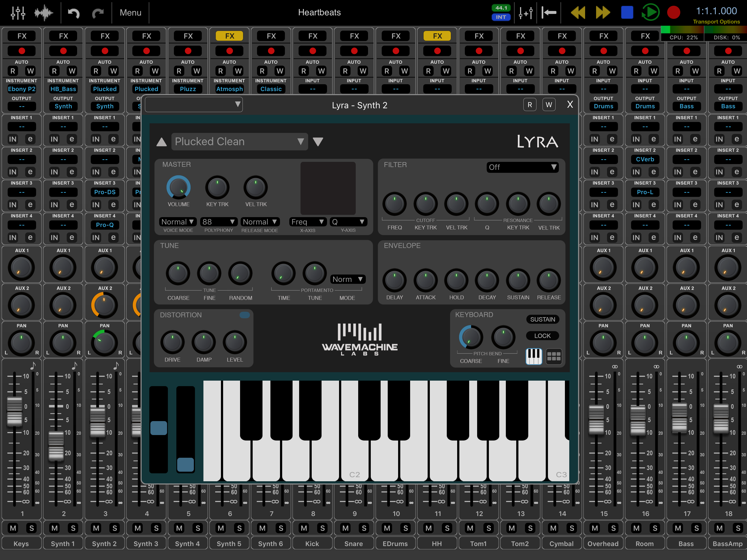Click the redo arrow
Viewport: 747px width, 560px height.
point(98,13)
